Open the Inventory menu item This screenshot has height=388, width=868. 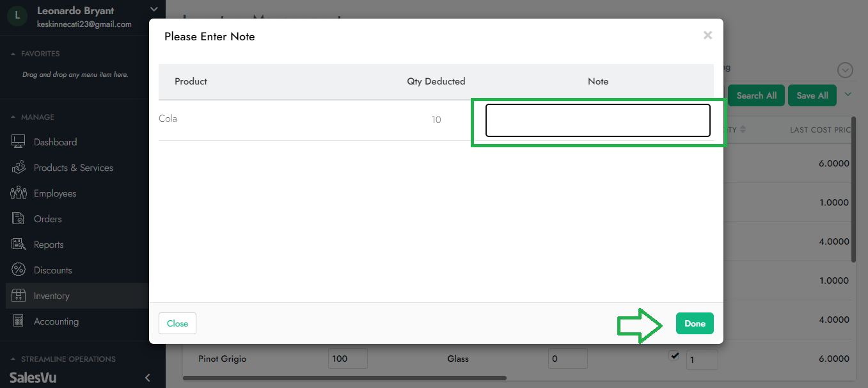coord(51,296)
